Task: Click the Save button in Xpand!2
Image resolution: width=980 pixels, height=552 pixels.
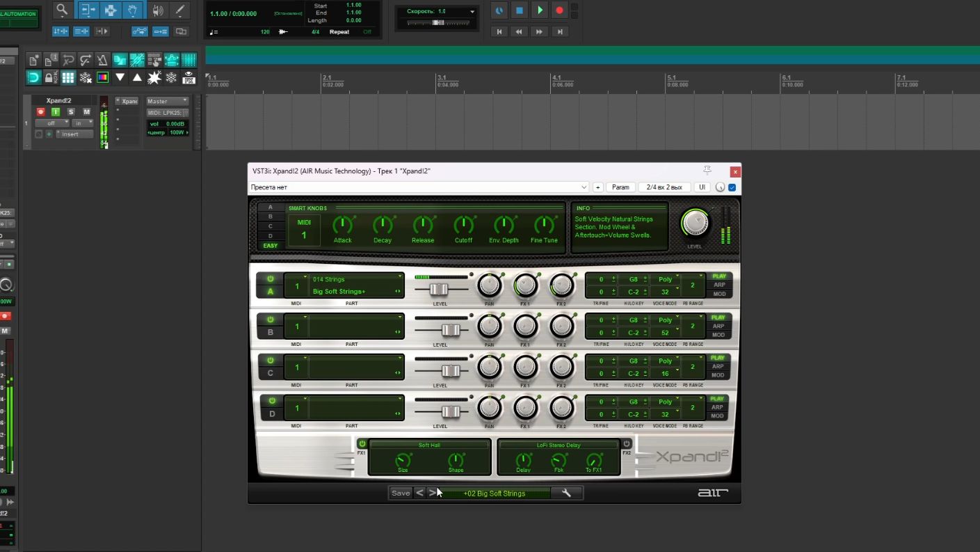Action: pos(401,493)
